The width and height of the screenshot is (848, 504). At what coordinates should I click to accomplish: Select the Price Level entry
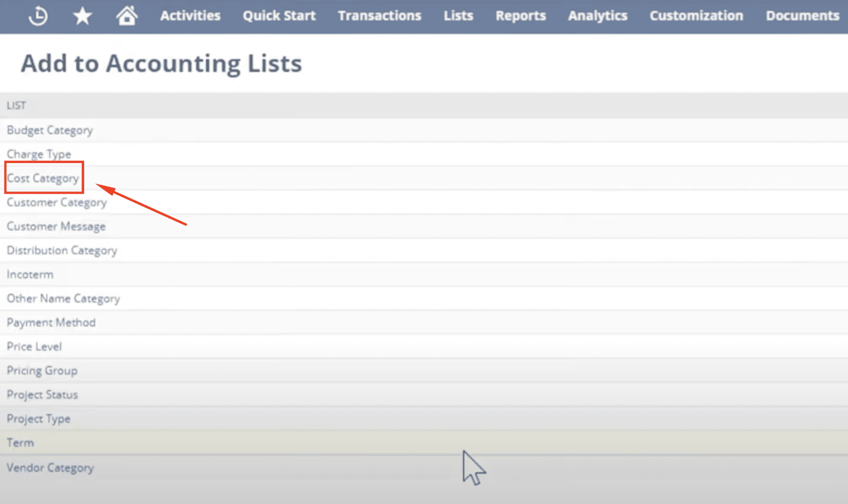point(34,346)
